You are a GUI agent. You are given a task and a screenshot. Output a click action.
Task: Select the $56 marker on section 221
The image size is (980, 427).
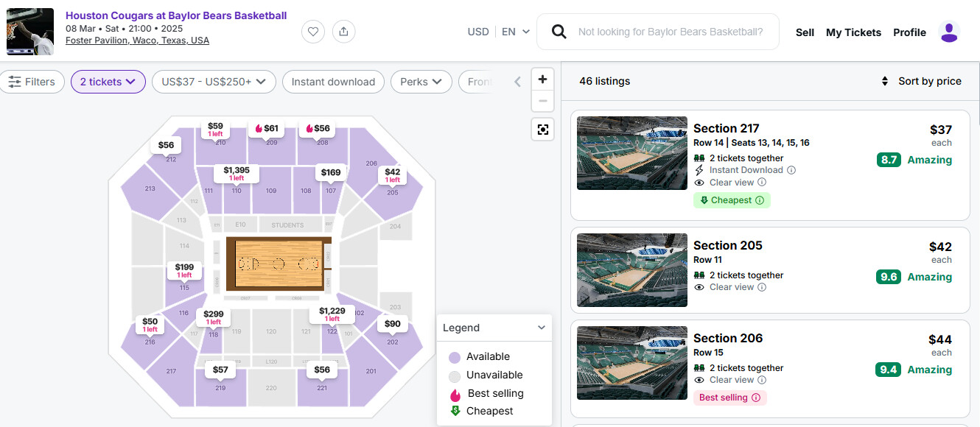tap(322, 369)
